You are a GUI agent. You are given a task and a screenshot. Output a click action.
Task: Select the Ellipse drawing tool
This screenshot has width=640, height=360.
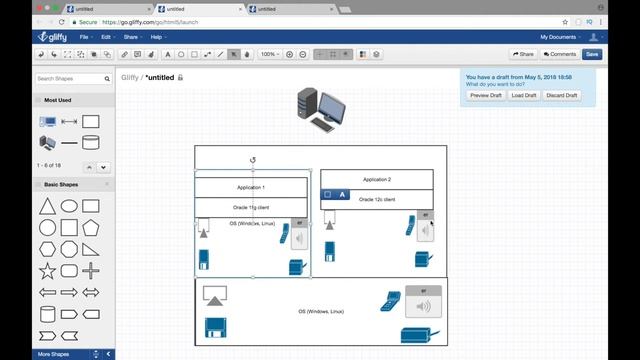[x=181, y=54]
